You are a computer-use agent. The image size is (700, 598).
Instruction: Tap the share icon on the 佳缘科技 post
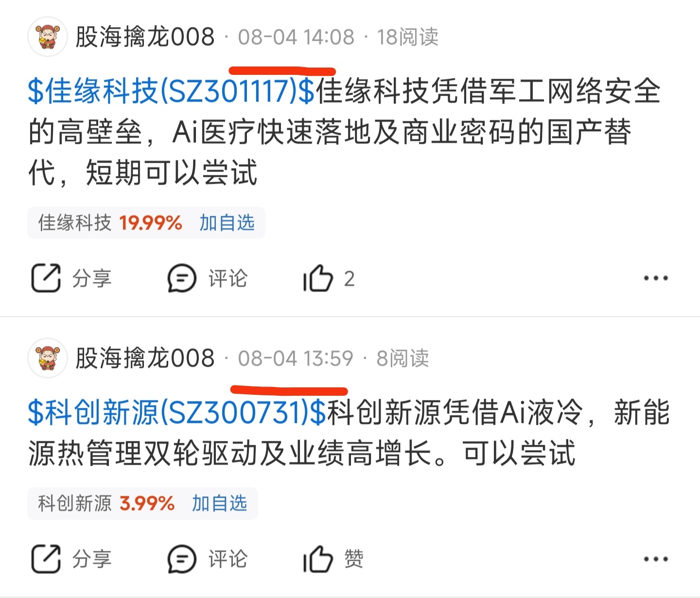click(x=46, y=278)
